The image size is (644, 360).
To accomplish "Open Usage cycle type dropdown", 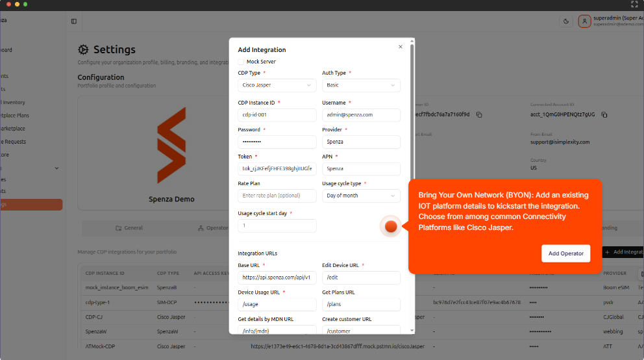I will tap(361, 196).
